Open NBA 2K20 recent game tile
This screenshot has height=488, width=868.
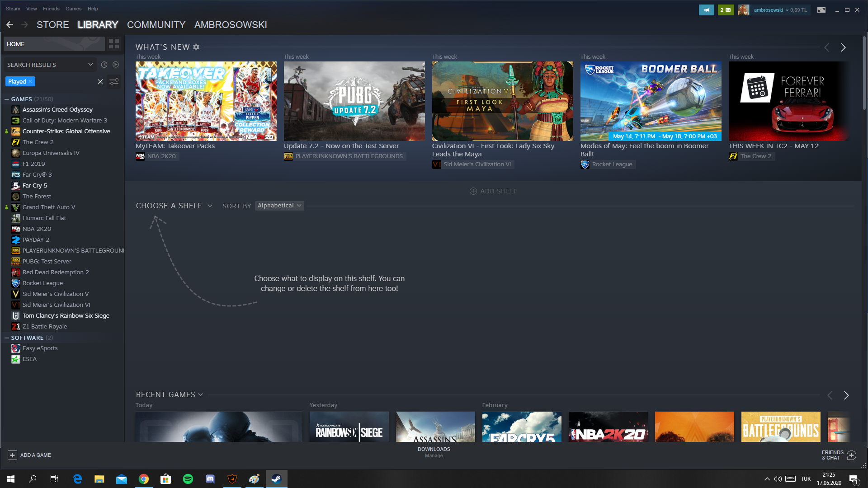[608, 427]
